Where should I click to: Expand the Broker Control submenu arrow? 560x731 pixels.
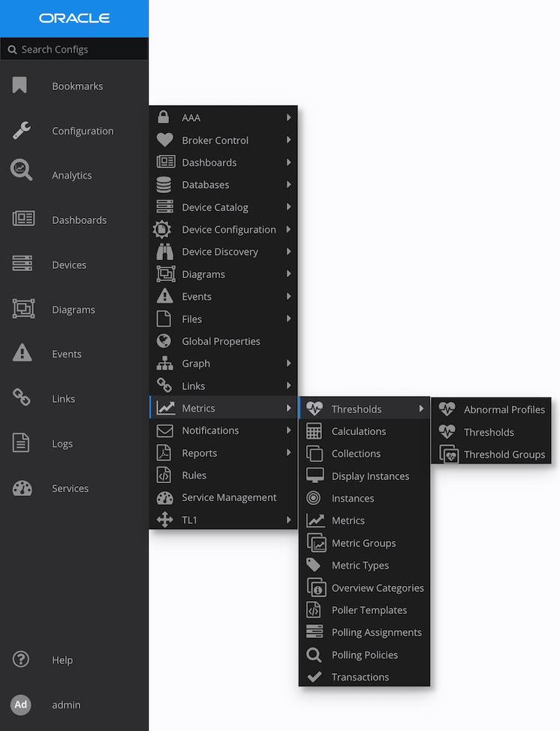(x=289, y=140)
